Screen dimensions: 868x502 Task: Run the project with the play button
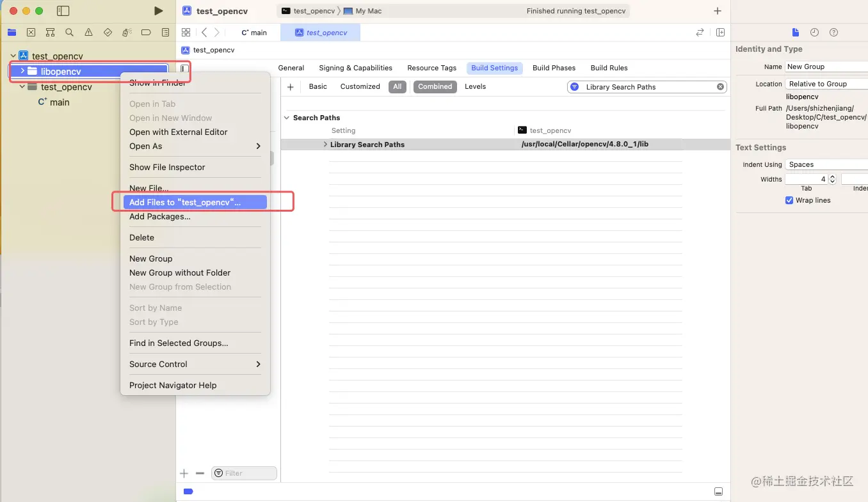[158, 11]
